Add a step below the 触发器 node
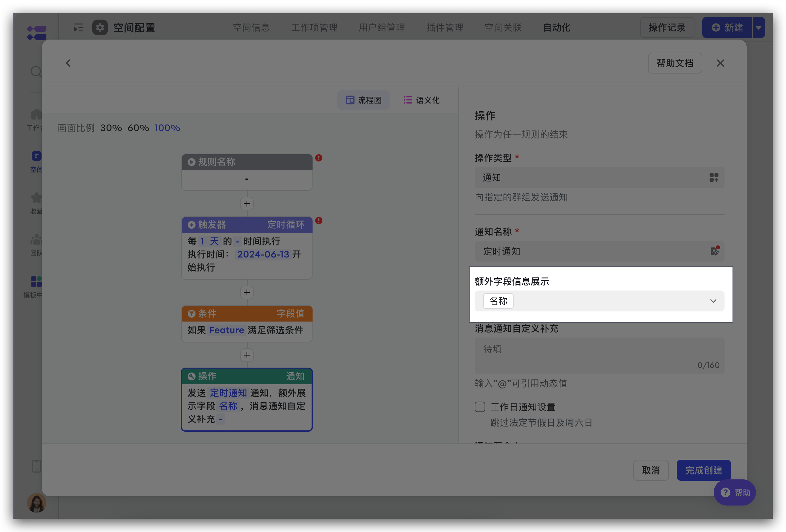Screen dimensions: 786x532 coord(247,292)
